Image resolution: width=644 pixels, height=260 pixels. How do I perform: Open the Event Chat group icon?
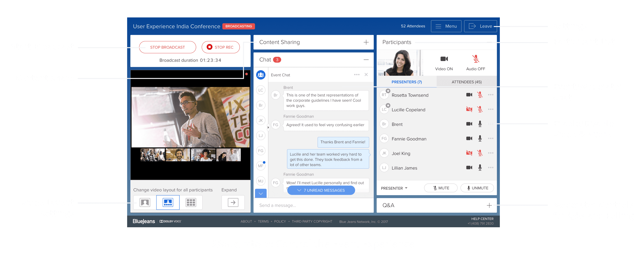(261, 75)
